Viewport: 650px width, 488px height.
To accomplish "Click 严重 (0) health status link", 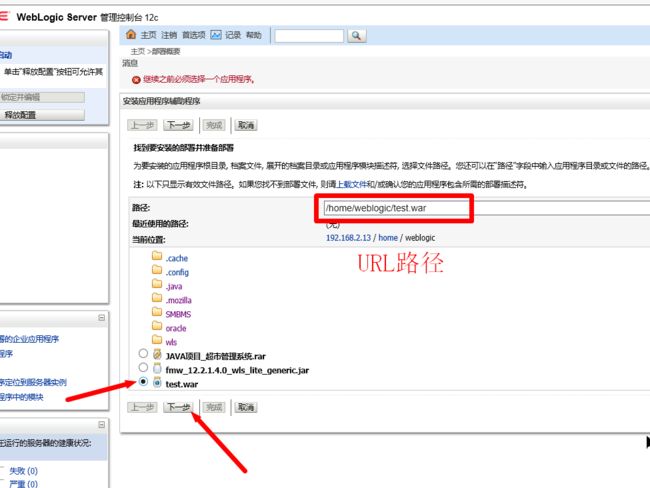I will coord(24,483).
